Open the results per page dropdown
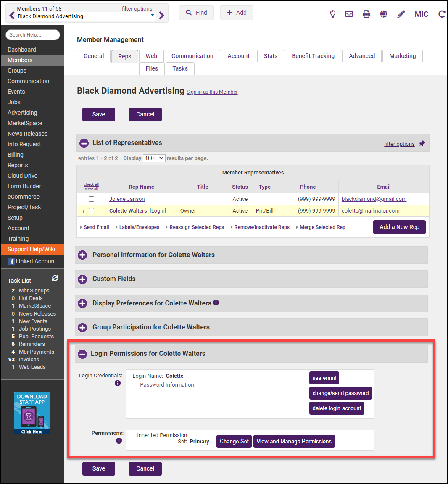The height and width of the screenshot is (484, 448). (x=154, y=158)
